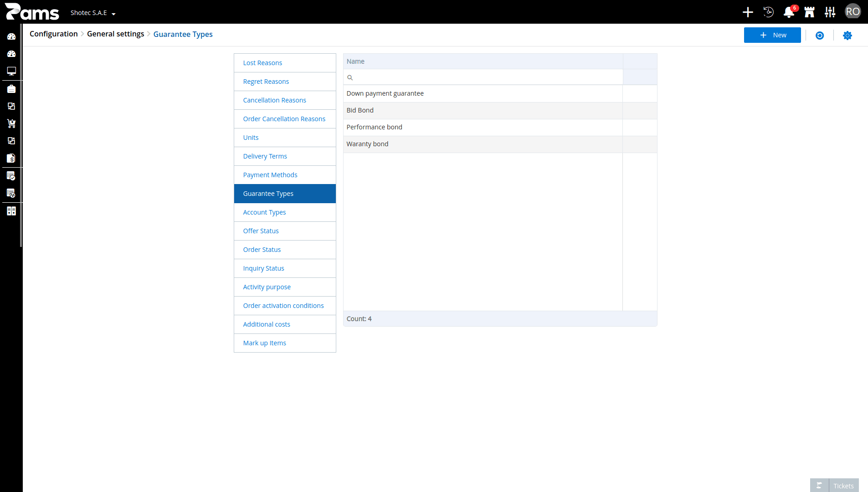
Task: Click the monitor icon in sidebar
Action: pyautogui.click(x=11, y=71)
